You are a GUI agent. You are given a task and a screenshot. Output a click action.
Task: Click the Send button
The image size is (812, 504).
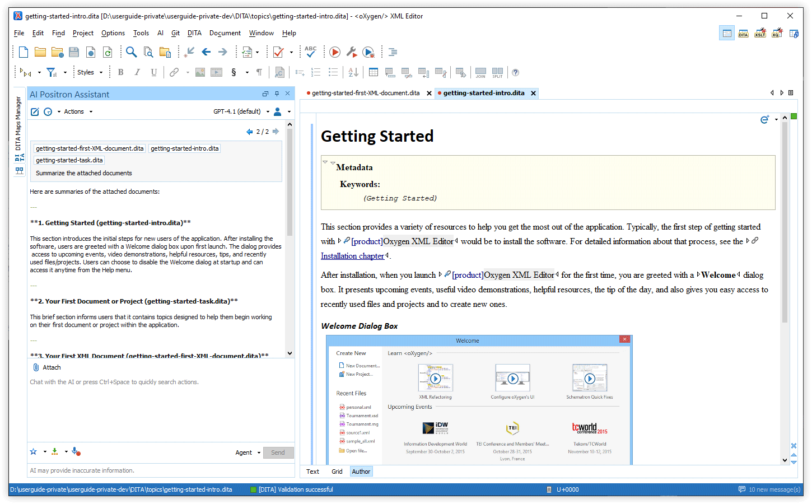tap(278, 452)
